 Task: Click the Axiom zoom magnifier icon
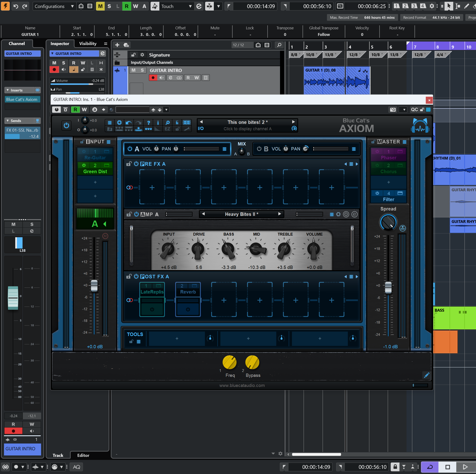click(168, 122)
